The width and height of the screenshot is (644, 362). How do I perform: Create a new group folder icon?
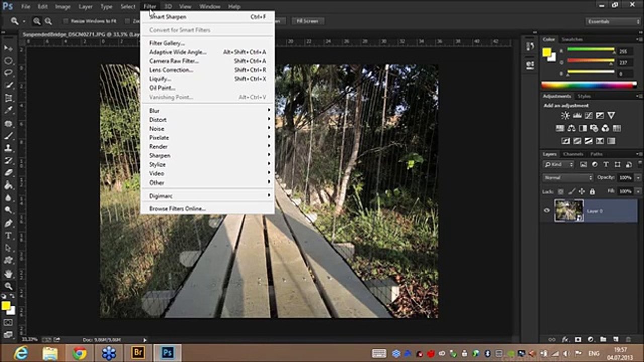click(603, 340)
